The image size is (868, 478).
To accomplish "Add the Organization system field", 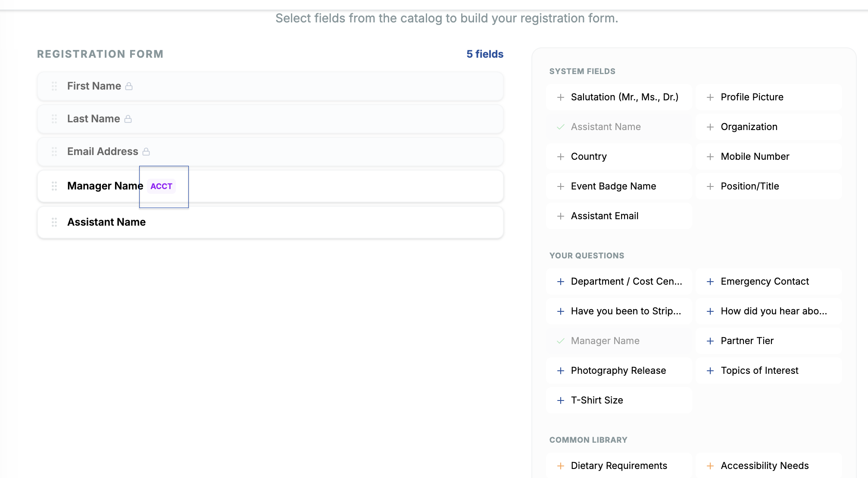I will [769, 127].
